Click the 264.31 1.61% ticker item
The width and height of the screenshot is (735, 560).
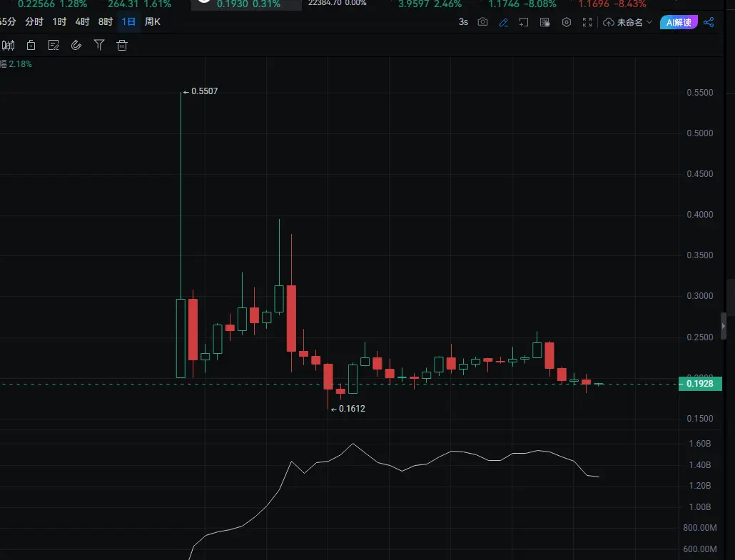(x=140, y=4)
